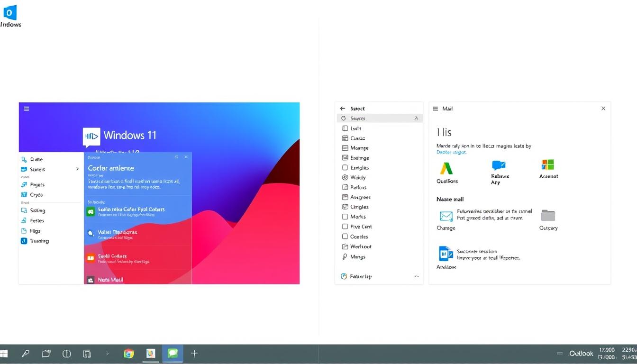Select the Lingles row
This screenshot has height=364, width=637.
click(x=379, y=207)
